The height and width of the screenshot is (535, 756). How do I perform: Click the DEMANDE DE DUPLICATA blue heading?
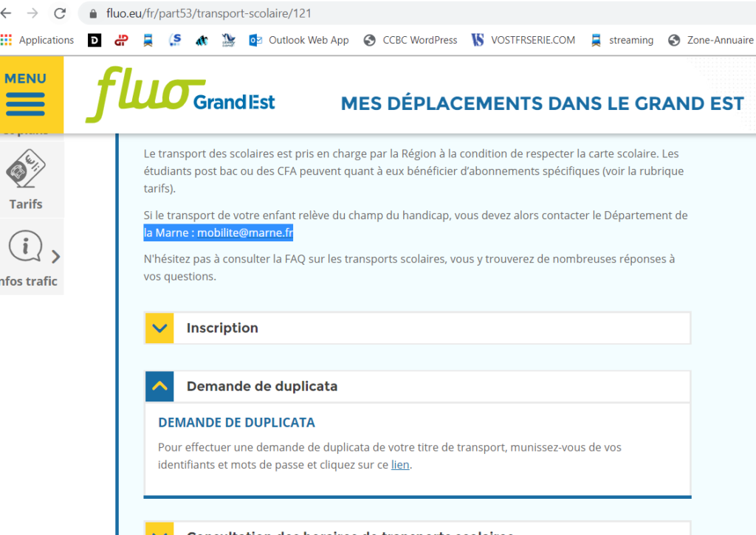(x=236, y=422)
